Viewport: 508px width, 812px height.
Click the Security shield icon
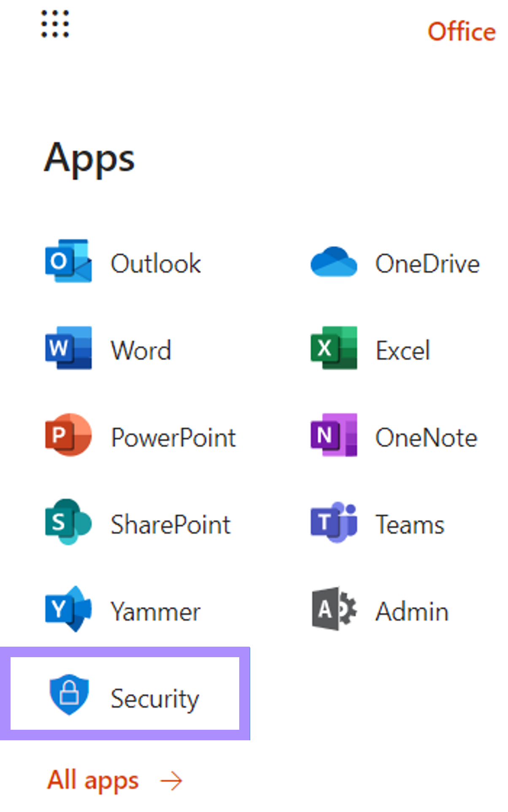69,694
